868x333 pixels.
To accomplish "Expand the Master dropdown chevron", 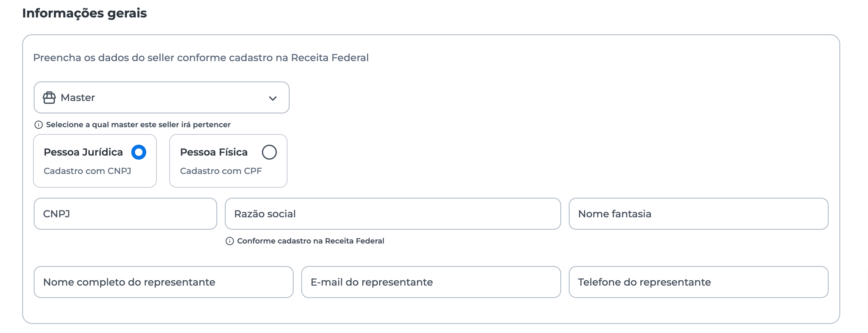I will point(272,99).
